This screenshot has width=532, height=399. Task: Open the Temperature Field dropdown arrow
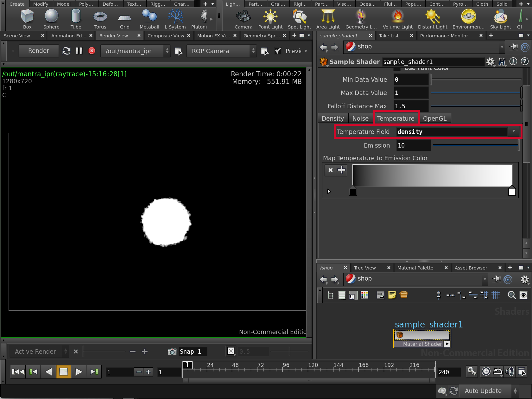coord(513,131)
